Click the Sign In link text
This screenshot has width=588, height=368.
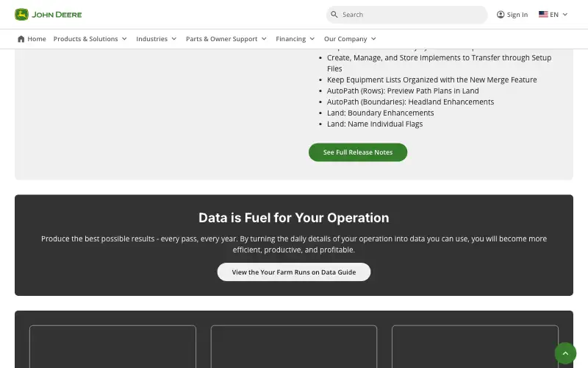[517, 15]
